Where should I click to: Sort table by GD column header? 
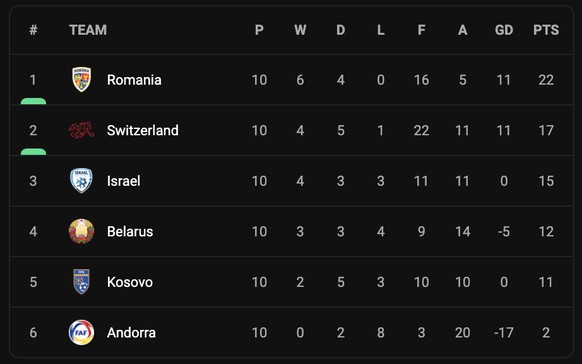point(504,30)
